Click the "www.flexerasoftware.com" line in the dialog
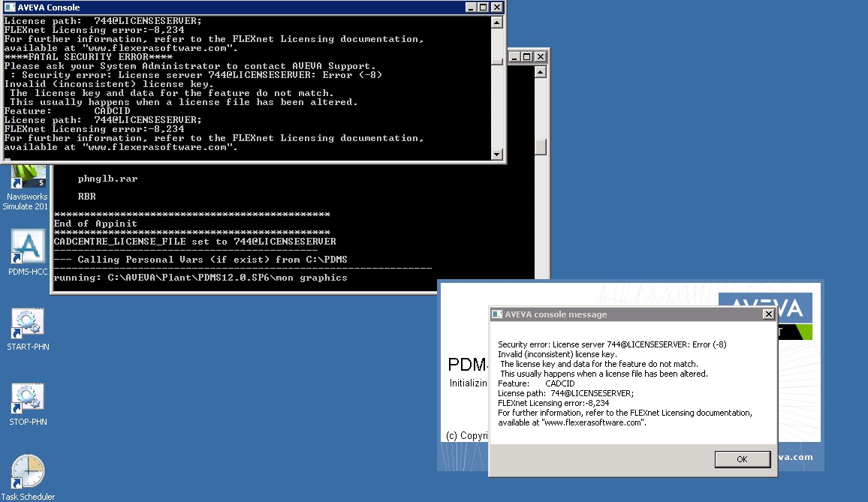Screen dimensions: 868x502 [572, 422]
